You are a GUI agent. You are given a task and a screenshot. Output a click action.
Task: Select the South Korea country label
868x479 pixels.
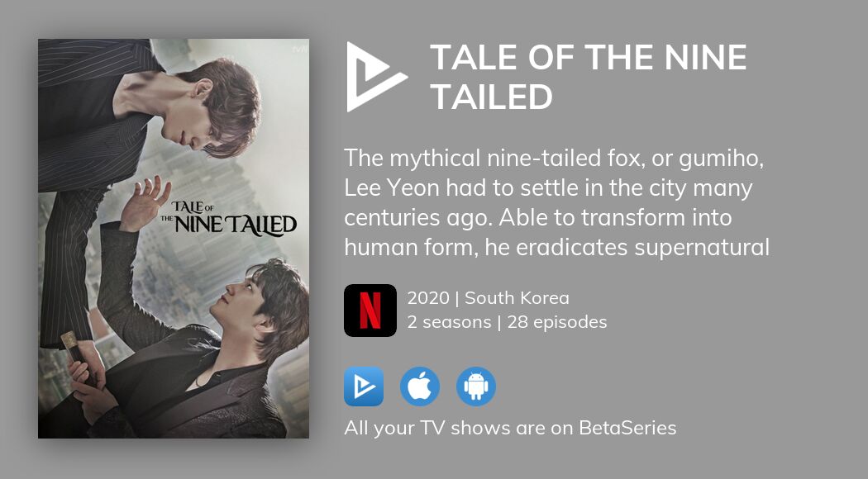[x=517, y=297]
